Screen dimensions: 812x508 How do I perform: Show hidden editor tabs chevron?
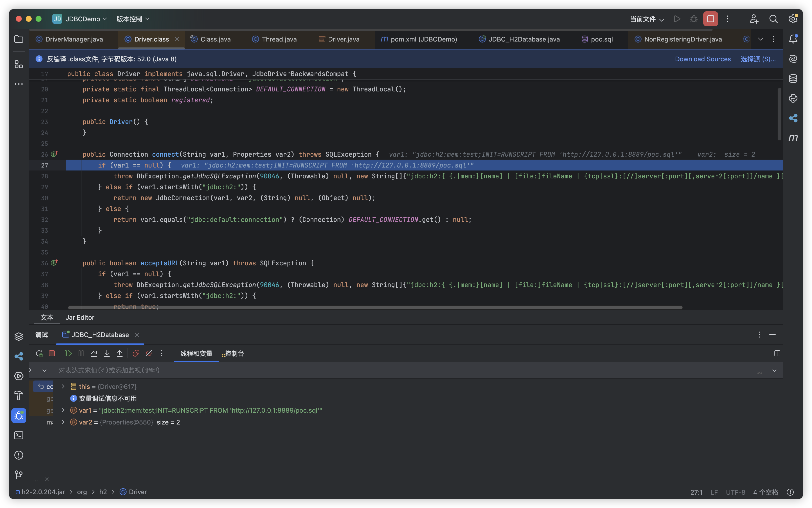[x=761, y=39]
